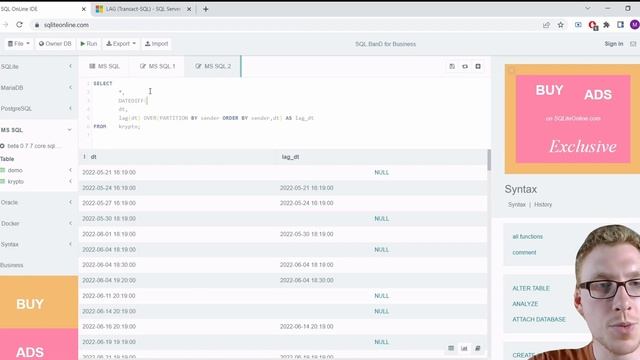Click the rightmost results view icon
Image resolution: width=640 pixels, height=360 pixels.
click(478, 348)
